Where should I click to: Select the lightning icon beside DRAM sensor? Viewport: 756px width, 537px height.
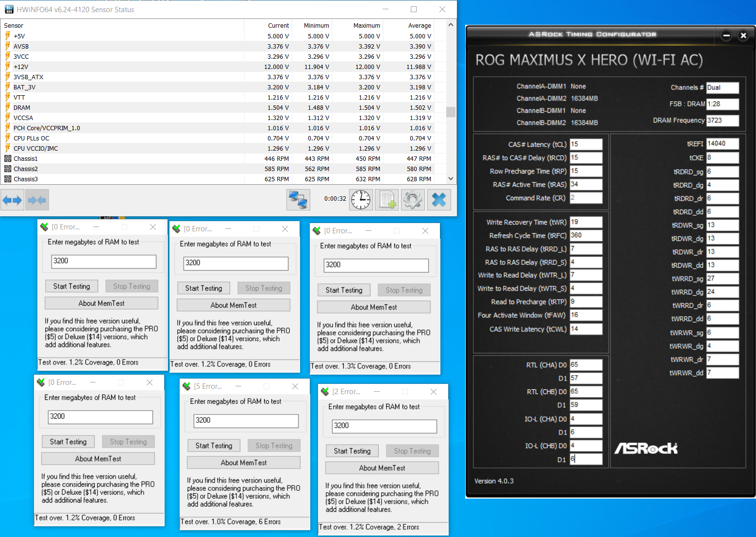pyautogui.click(x=8, y=107)
